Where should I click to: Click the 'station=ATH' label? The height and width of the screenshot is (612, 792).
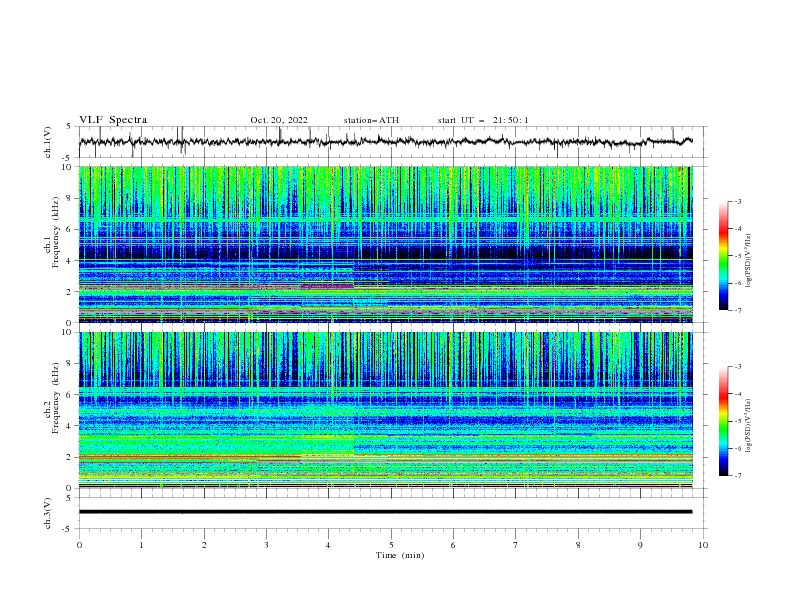371,120
